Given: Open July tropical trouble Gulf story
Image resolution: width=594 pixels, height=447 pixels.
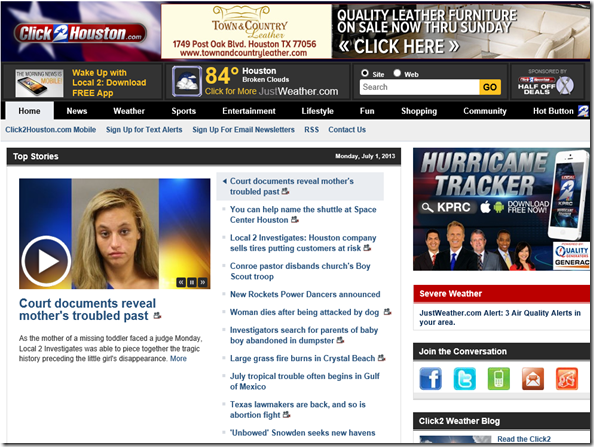Looking at the screenshot, I should pos(305,381).
